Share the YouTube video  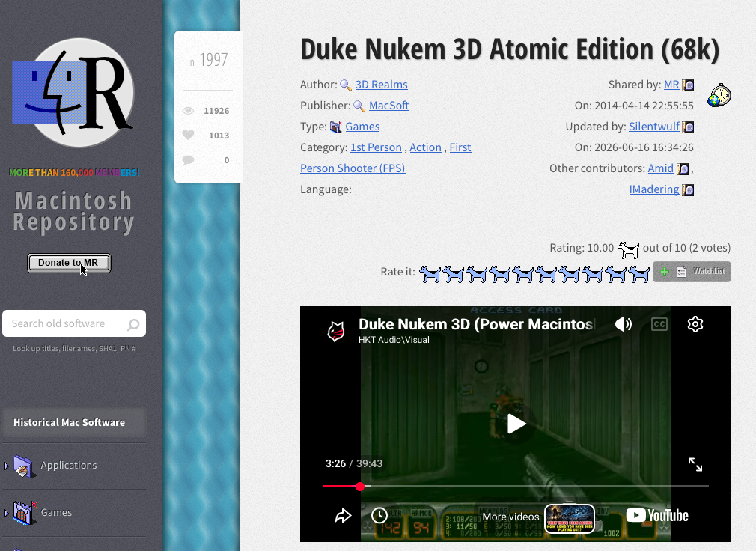coord(343,515)
